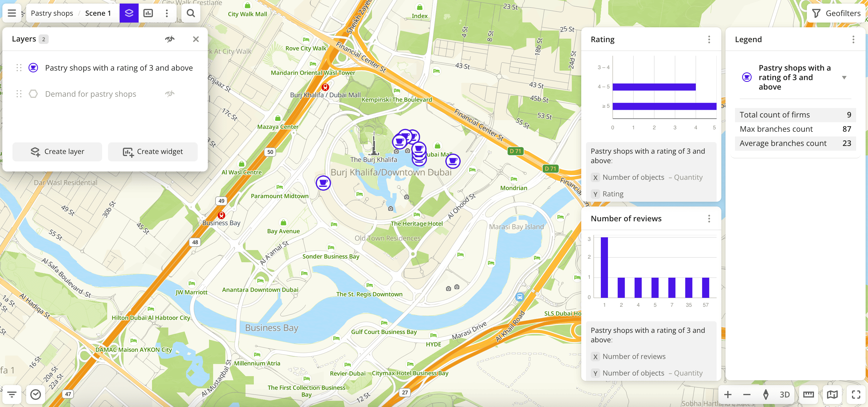
Task: Open Number of reviews widget menu
Action: point(709,218)
